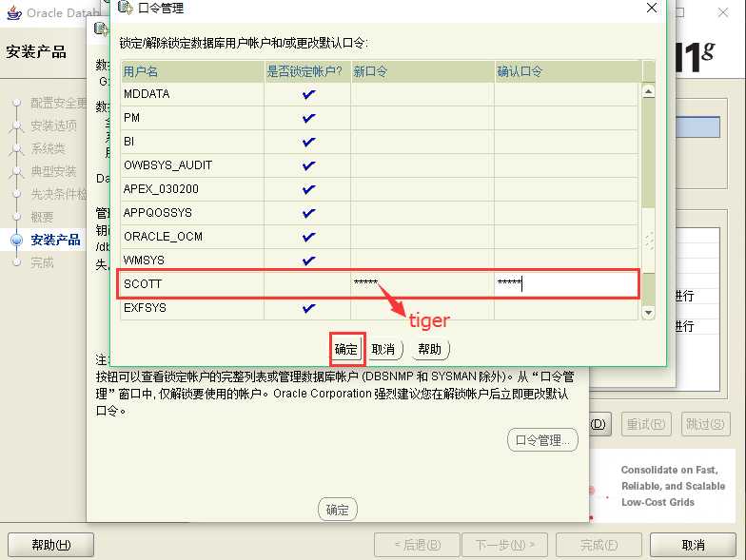Select the SCOTT username cell

tap(192, 284)
